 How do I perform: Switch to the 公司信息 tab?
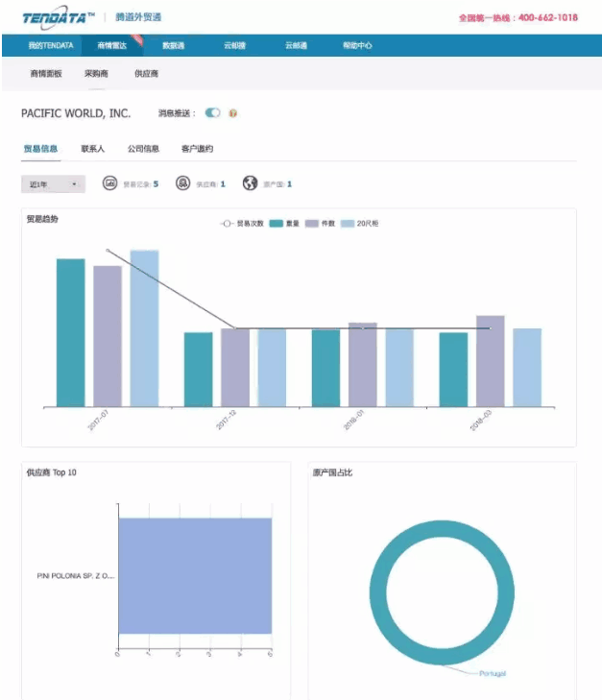(x=143, y=149)
